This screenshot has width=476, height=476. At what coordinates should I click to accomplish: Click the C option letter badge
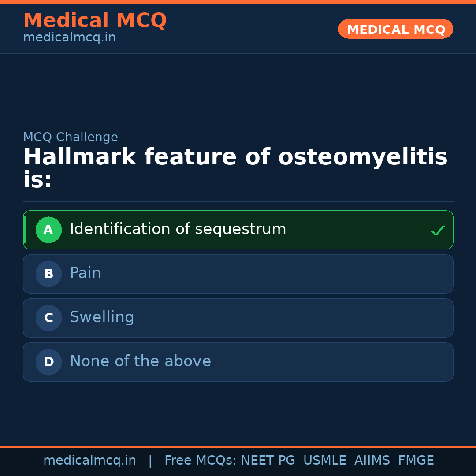(48, 318)
